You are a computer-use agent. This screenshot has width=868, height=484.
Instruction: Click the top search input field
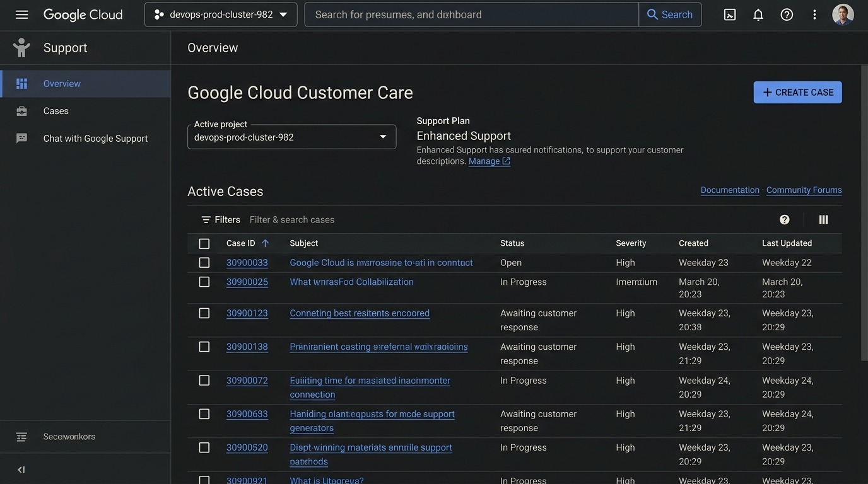[472, 14]
